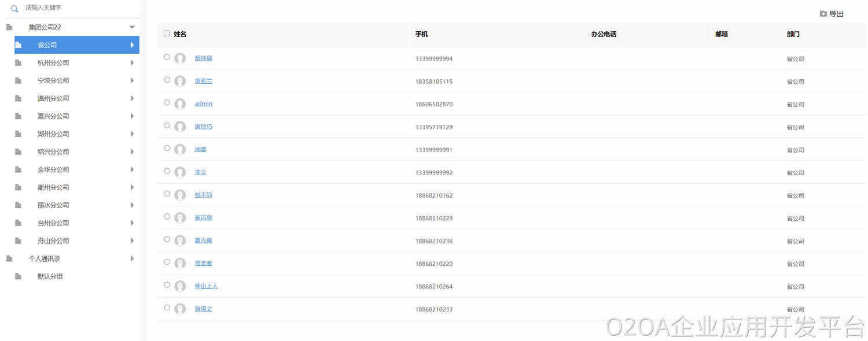The height and width of the screenshot is (341, 868).
Task: Click the building icon beside 杭州分公司
Action: 19,63
